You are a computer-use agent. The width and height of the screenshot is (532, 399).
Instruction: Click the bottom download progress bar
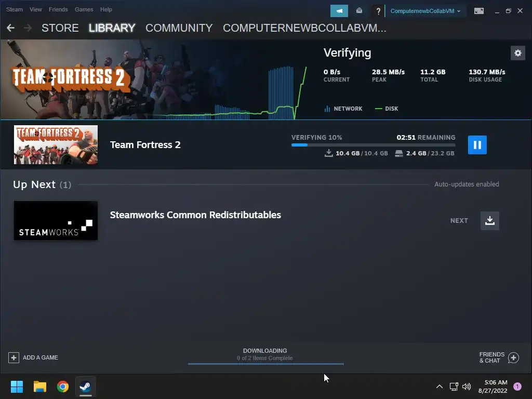tap(265, 364)
